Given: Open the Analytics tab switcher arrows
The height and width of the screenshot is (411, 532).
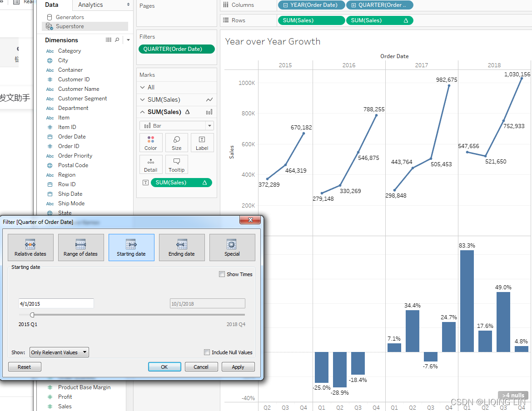Looking at the screenshot, I should 128,5.
